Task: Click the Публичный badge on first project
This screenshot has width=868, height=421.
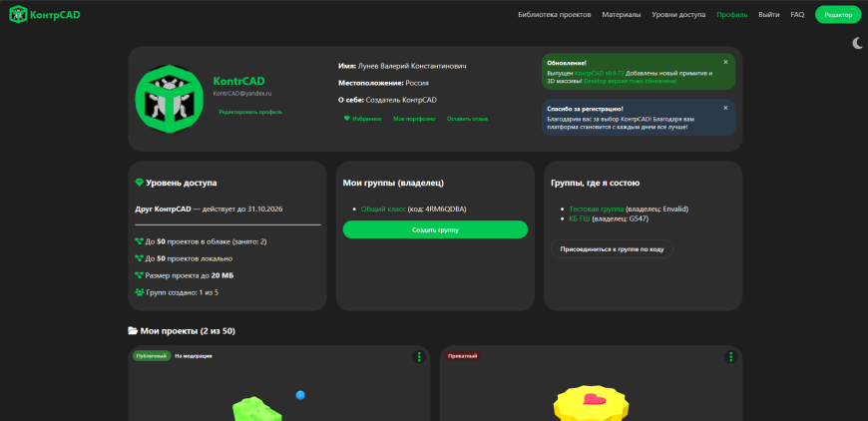Action: click(152, 356)
